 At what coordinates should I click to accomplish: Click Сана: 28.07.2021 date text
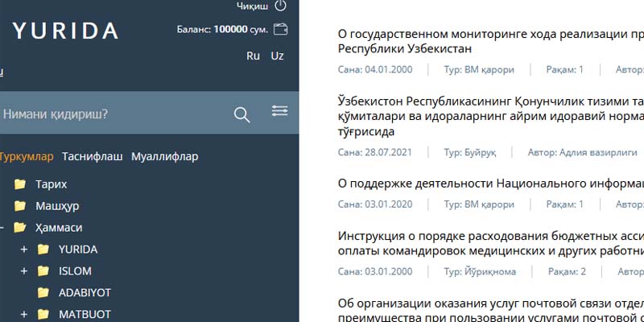(375, 153)
